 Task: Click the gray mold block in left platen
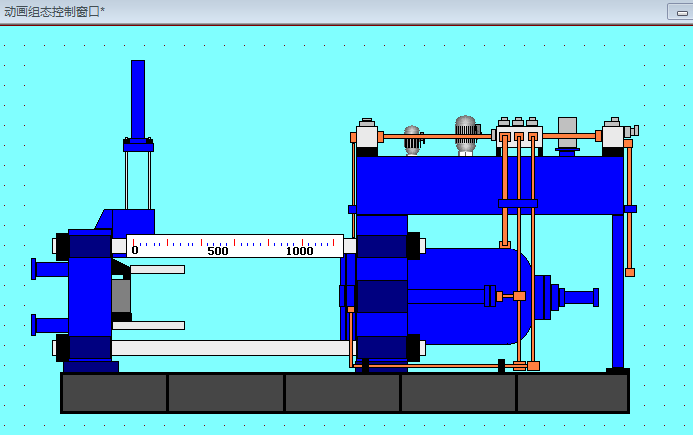click(x=121, y=296)
